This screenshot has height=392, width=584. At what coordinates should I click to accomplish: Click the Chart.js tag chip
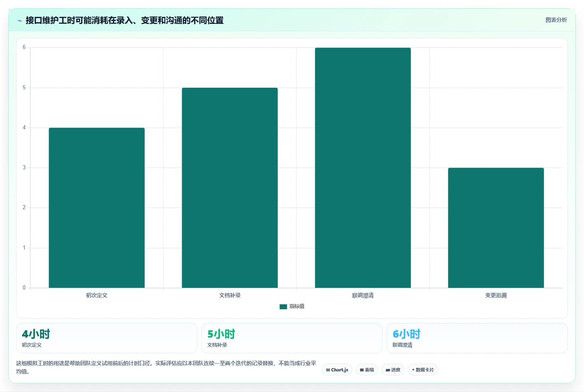[337, 370]
